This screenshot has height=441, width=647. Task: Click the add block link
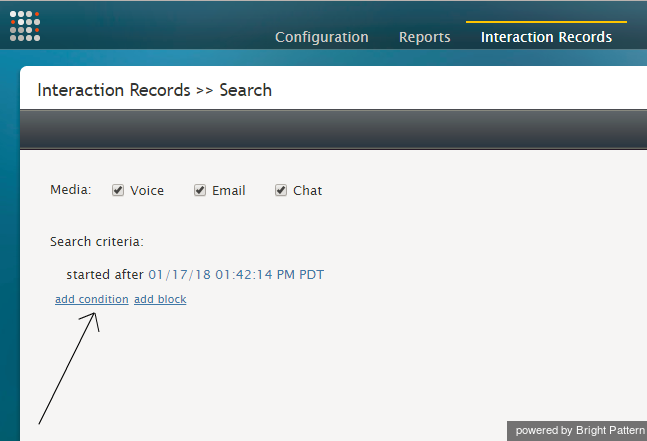click(160, 299)
